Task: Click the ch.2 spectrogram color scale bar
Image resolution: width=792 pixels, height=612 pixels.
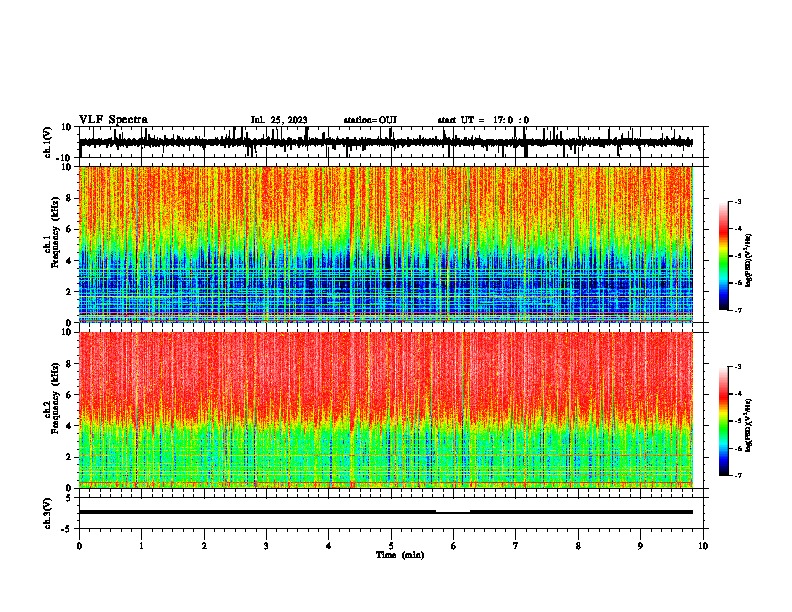Action: tap(724, 421)
